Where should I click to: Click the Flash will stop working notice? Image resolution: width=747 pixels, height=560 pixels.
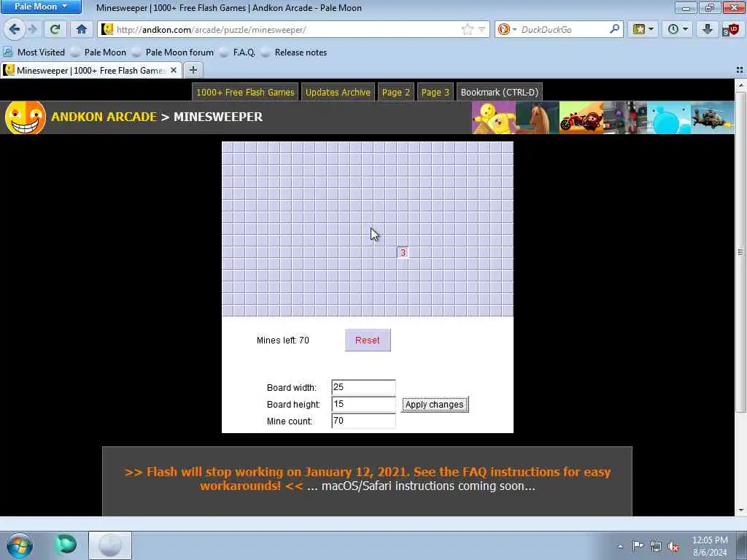point(368,478)
